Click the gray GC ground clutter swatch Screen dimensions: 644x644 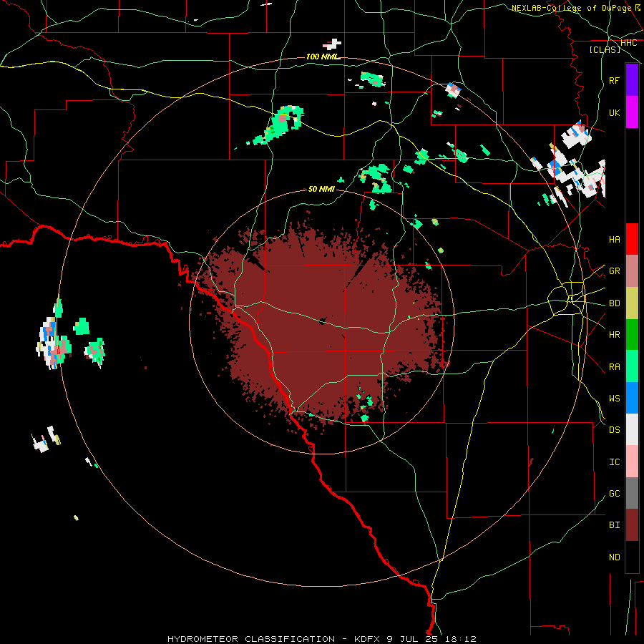632,493
